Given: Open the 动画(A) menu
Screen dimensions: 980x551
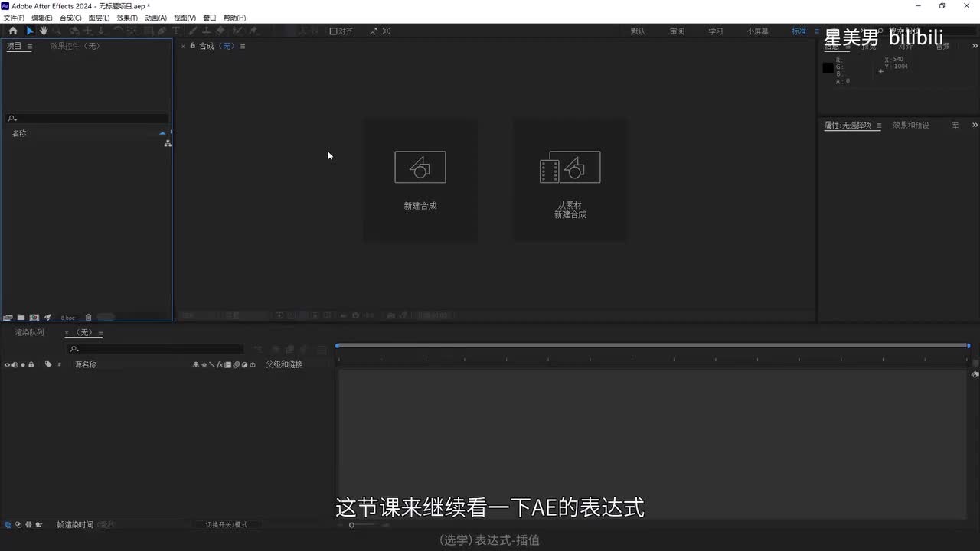Looking at the screenshot, I should coord(155,18).
